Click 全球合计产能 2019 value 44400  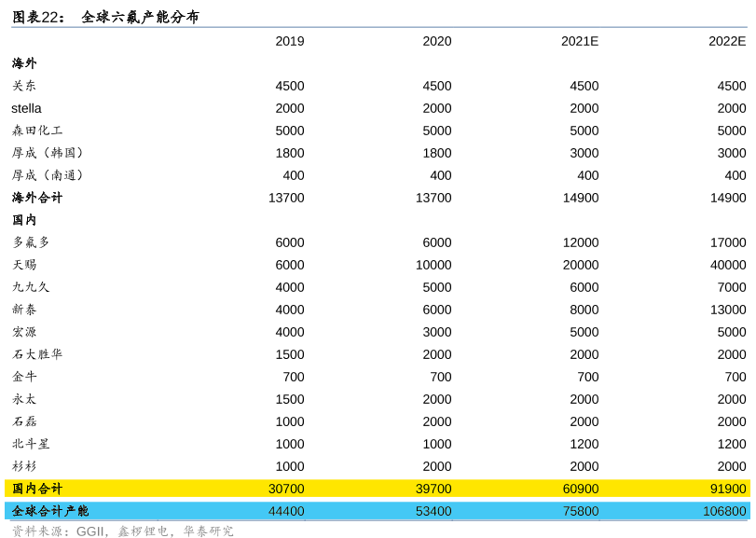tap(286, 511)
